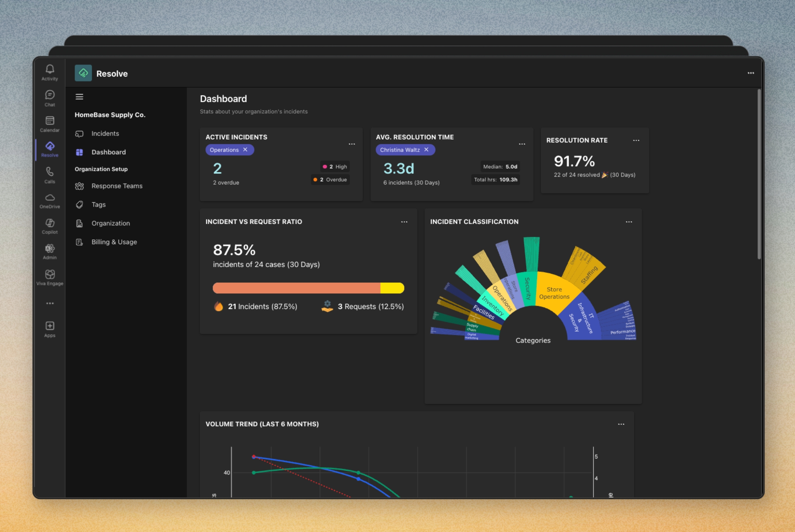
Task: Open Incident Classification card more options
Action: point(629,222)
